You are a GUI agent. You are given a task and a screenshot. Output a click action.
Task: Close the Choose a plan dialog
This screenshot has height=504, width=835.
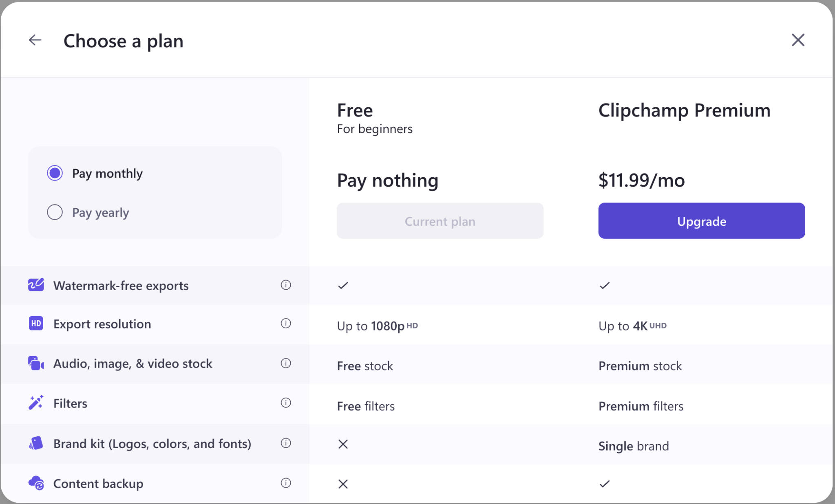(798, 40)
